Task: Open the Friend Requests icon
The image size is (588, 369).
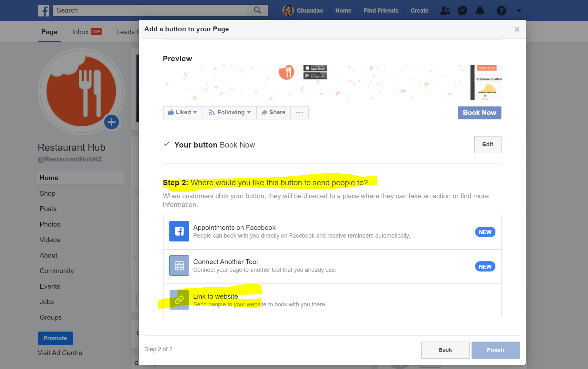Action: click(445, 11)
